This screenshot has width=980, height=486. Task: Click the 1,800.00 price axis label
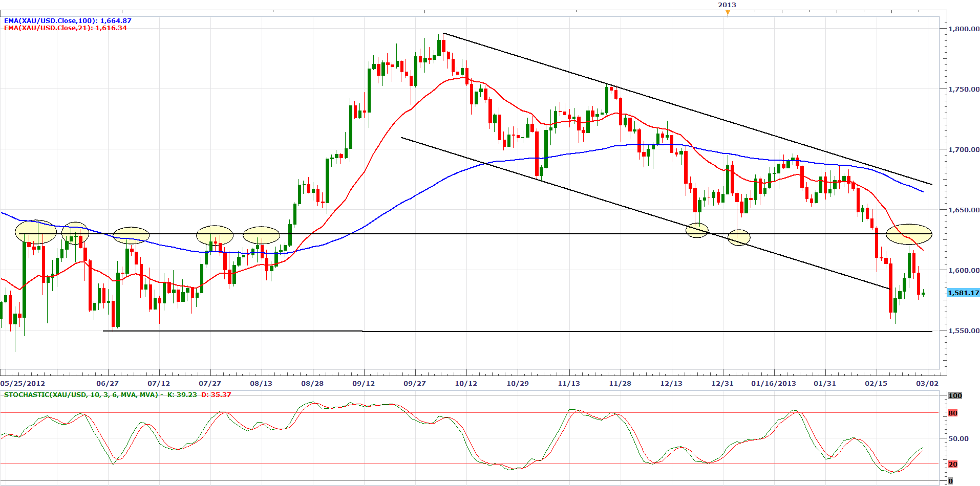pyautogui.click(x=964, y=29)
